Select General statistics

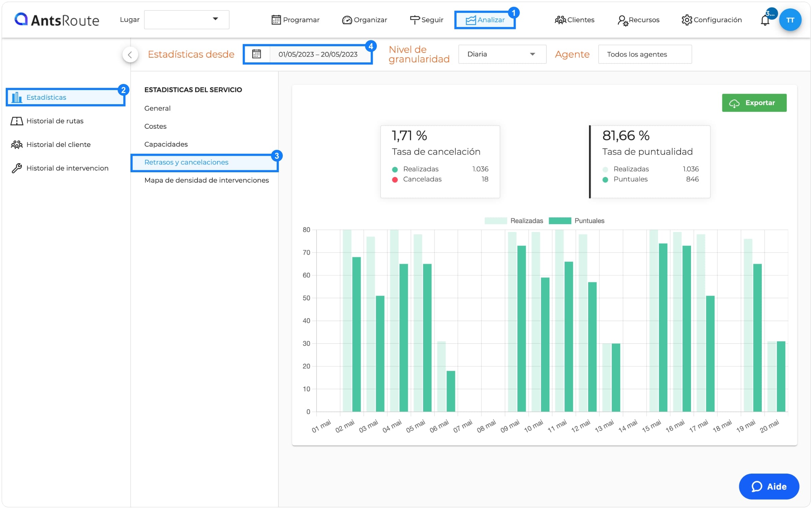pos(157,108)
